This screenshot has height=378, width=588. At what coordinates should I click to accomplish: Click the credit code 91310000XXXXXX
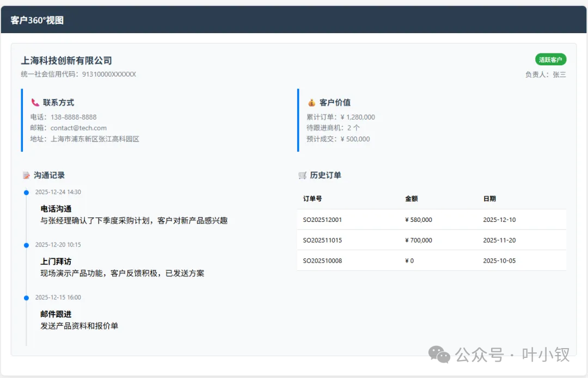pyautogui.click(x=109, y=74)
